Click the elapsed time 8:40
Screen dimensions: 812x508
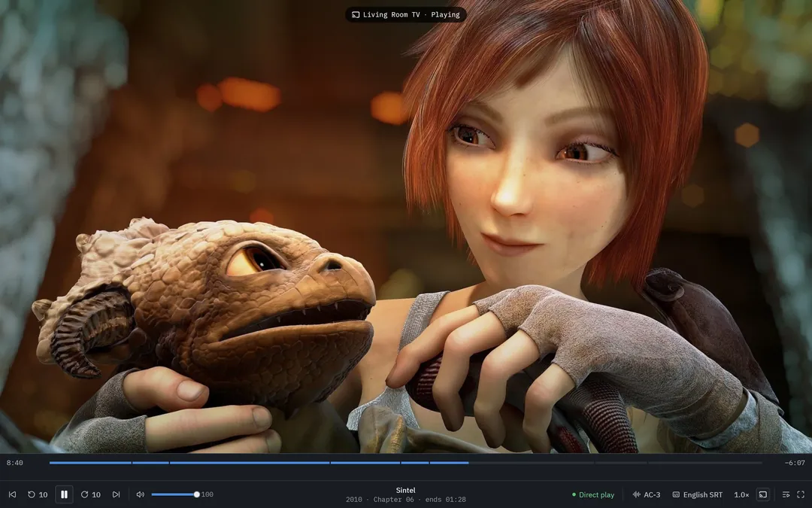click(x=14, y=463)
